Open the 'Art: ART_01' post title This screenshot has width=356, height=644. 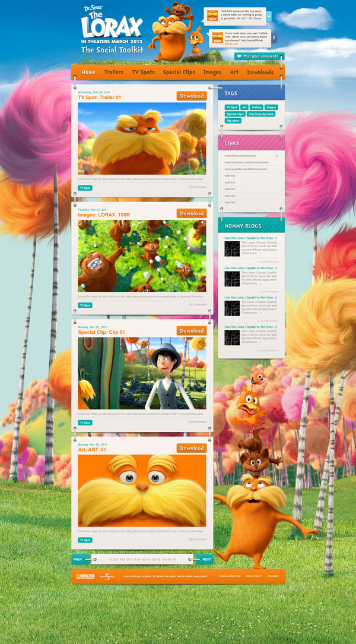pyautogui.click(x=92, y=450)
